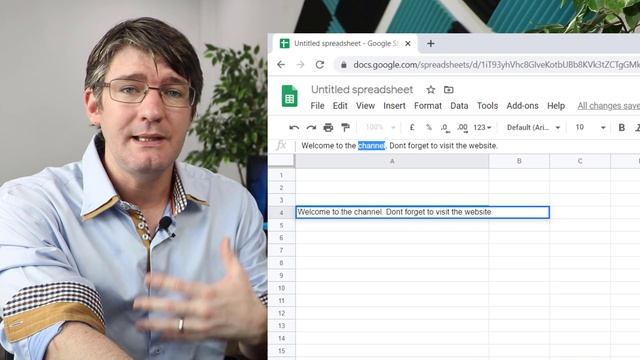Image resolution: width=640 pixels, height=360 pixels.
Task: Open the Add-ons menu
Action: (522, 106)
